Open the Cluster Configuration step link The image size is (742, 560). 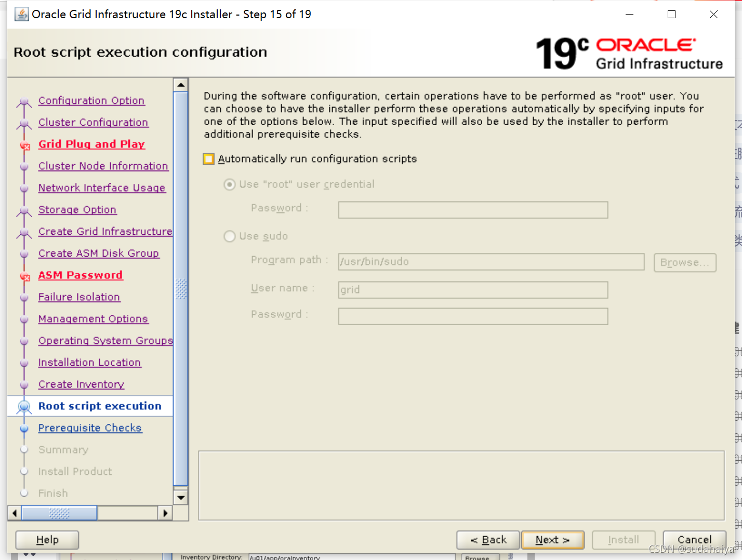click(94, 123)
